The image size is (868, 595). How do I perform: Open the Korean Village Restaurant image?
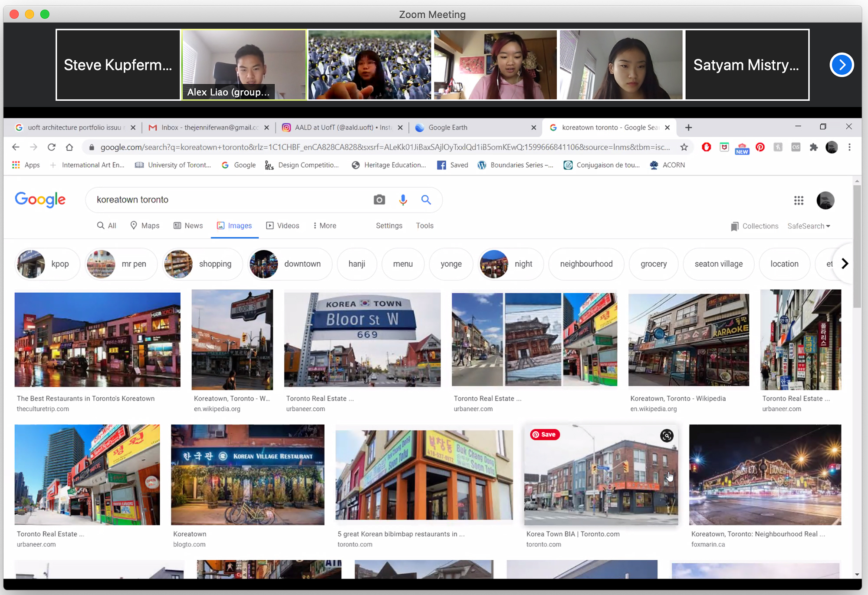coord(248,475)
